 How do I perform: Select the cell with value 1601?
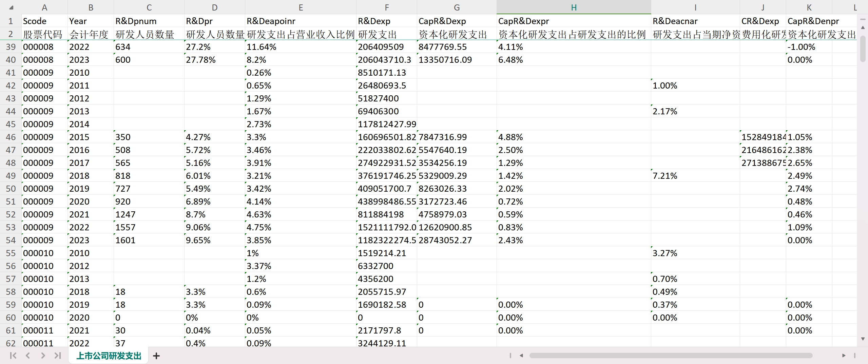(149, 240)
